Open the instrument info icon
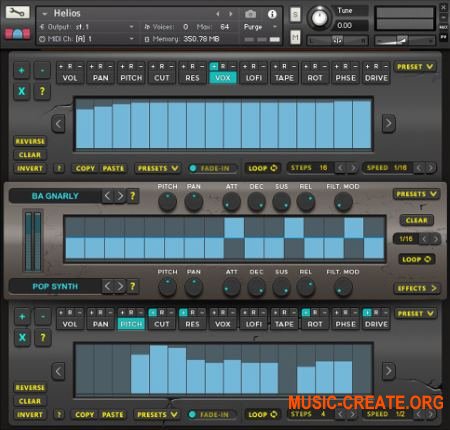Screen dimensions: 450x430 [x=272, y=14]
